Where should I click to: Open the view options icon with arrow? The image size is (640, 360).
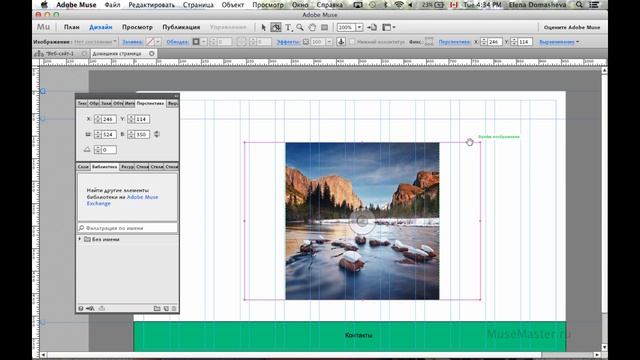click(x=388, y=27)
